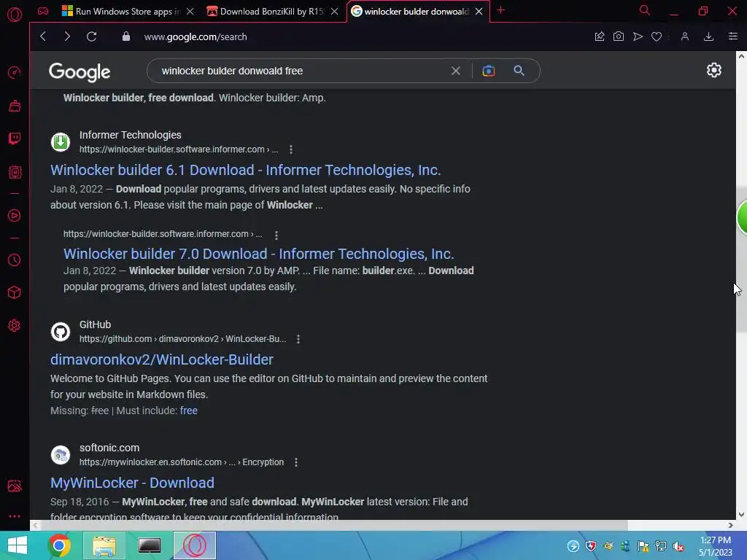This screenshot has height=560, width=747.
Task: Click the GitHub result favicon
Action: (61, 332)
